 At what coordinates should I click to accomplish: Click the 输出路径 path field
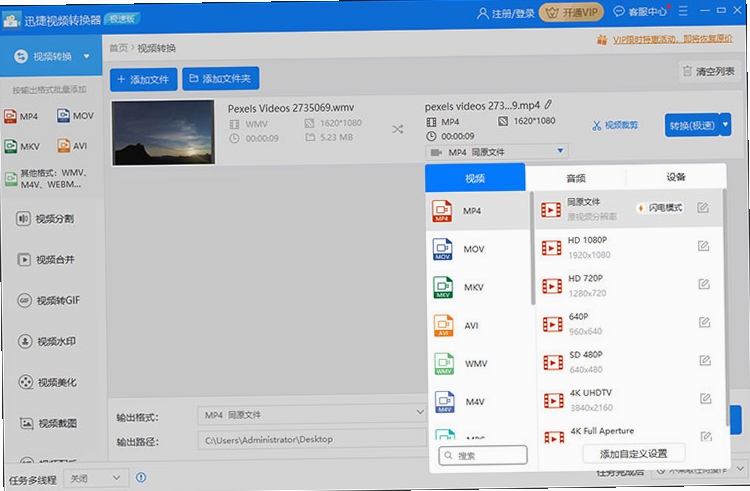pyautogui.click(x=312, y=439)
